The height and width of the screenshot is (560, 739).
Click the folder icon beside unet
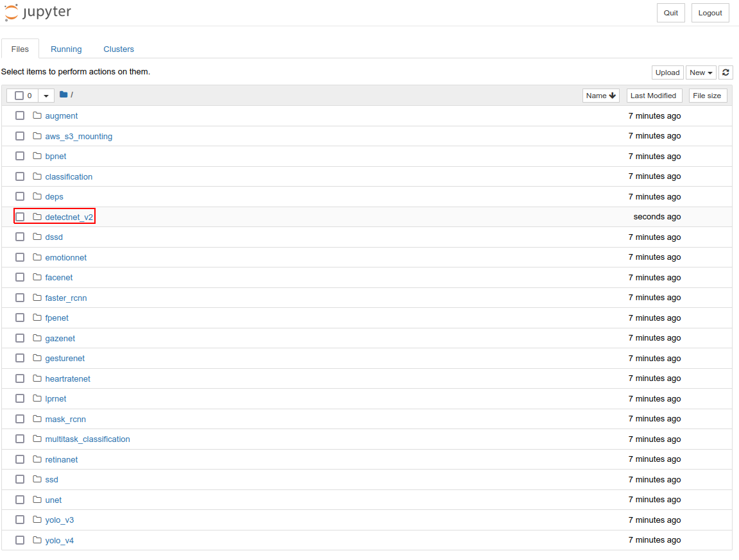click(37, 499)
